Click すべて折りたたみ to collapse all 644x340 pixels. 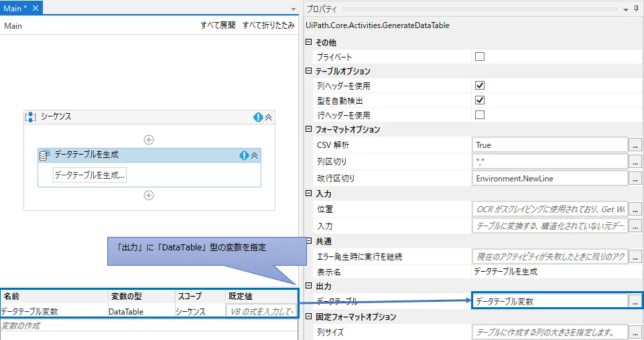click(x=268, y=25)
